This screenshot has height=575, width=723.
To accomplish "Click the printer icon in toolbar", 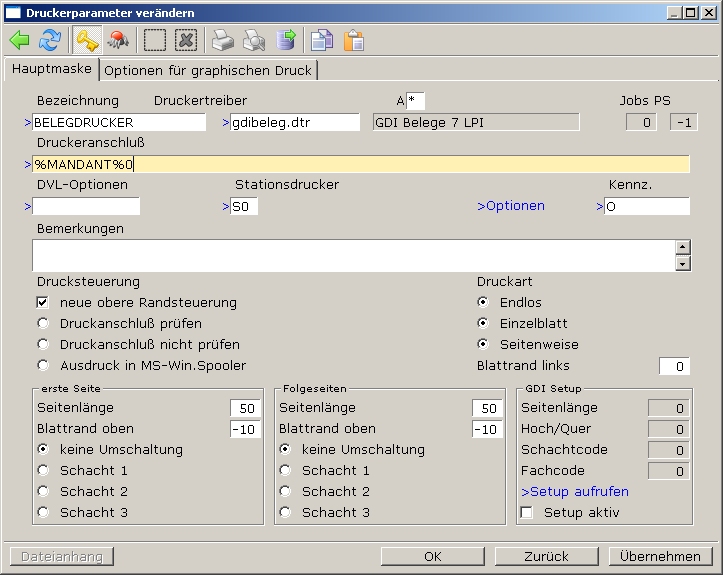I will click(222, 40).
